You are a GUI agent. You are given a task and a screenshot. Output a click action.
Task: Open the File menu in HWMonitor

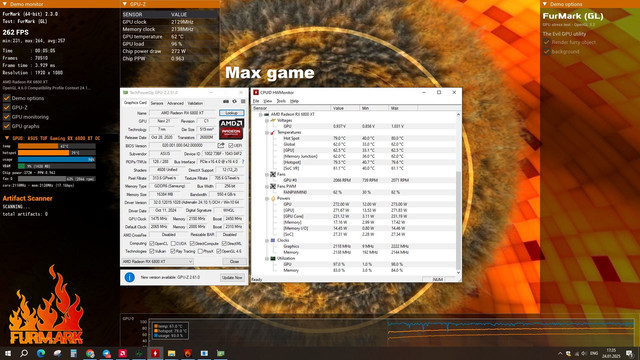tap(256, 101)
